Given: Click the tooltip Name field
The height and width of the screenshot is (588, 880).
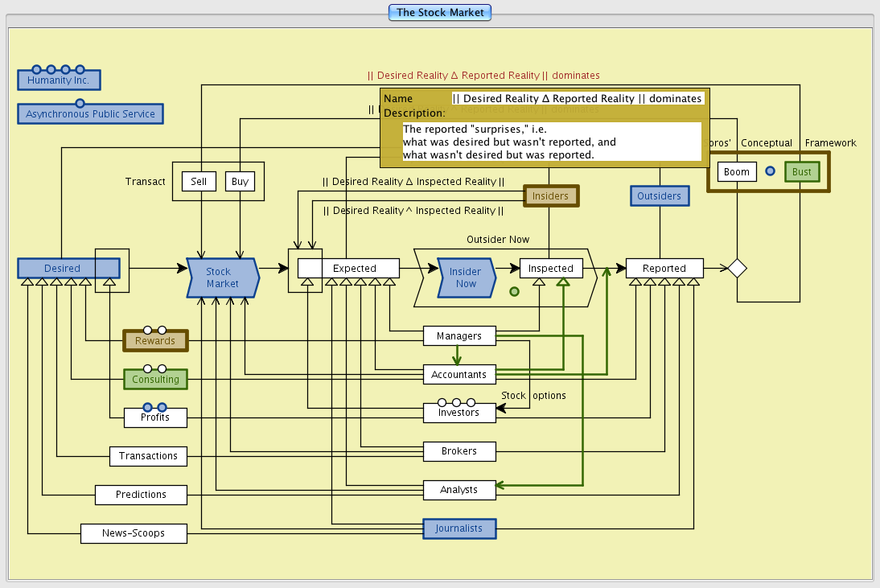Looking at the screenshot, I should pos(577,98).
